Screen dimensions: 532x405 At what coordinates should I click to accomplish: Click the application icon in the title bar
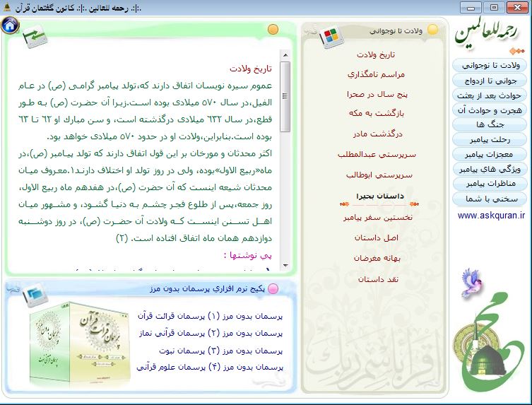point(7,8)
